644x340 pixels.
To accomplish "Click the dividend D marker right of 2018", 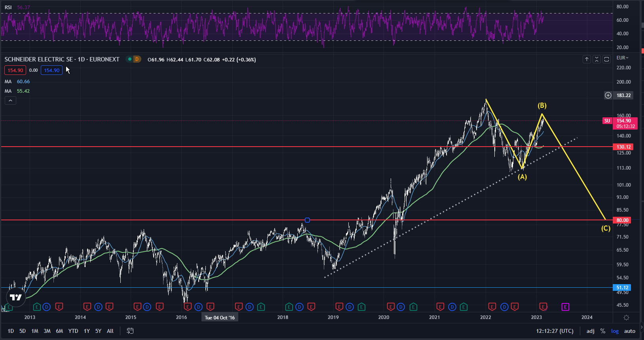I will [300, 307].
